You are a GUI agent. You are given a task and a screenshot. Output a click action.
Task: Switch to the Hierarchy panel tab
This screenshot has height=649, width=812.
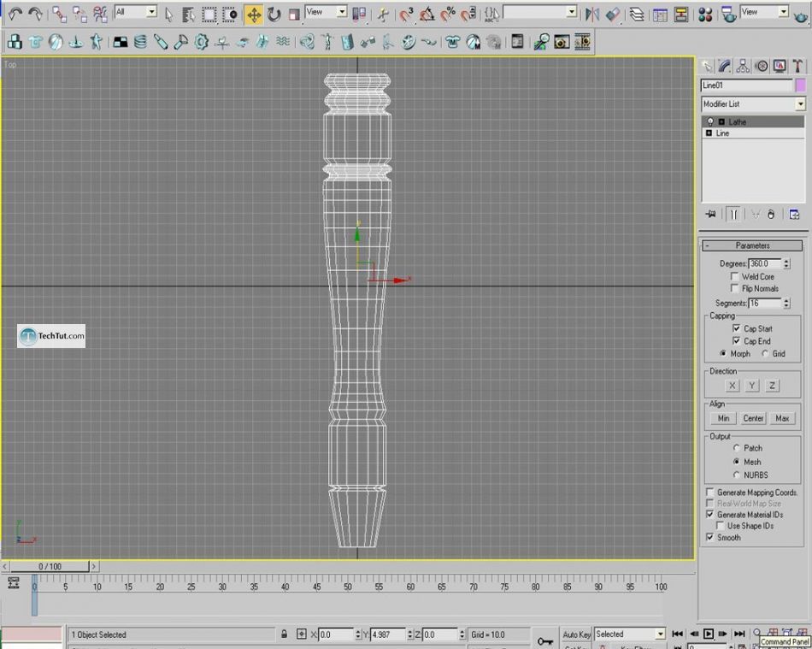click(x=743, y=66)
